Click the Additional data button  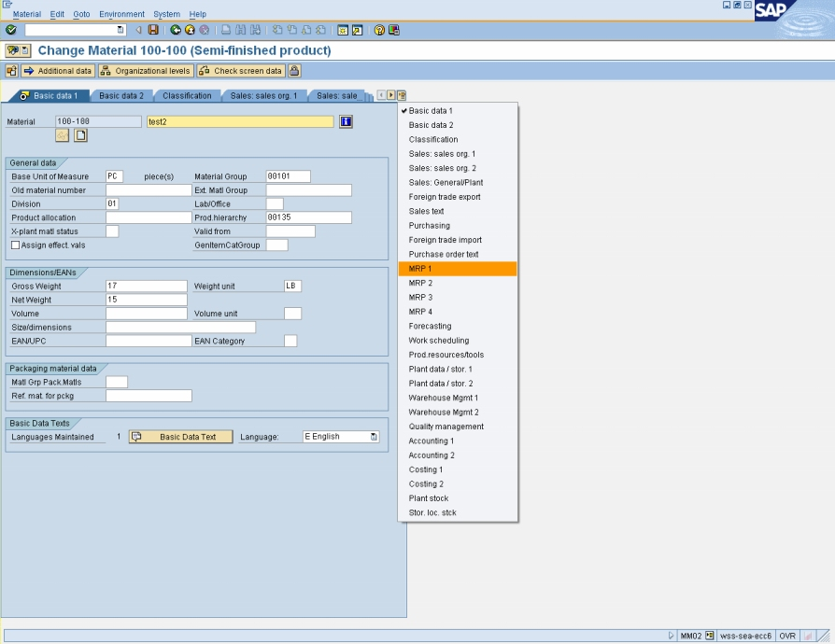point(58,71)
